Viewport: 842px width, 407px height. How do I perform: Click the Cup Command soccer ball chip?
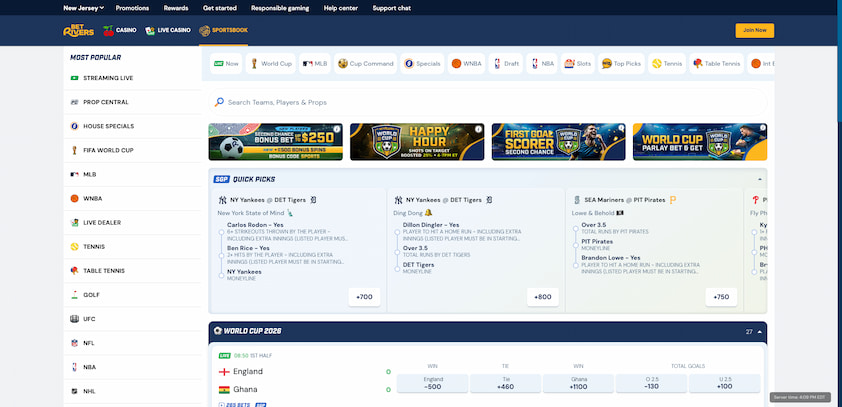pos(366,63)
